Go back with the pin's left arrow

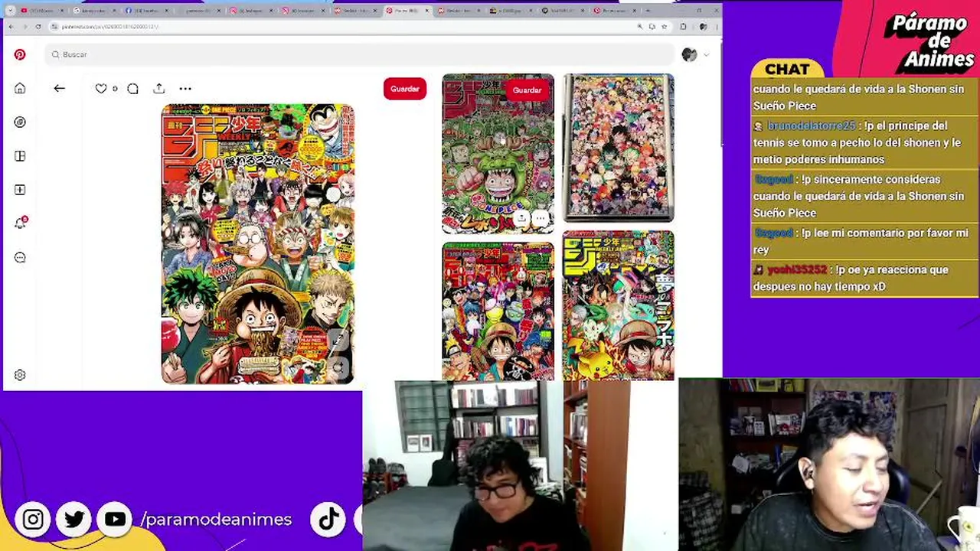tap(59, 88)
